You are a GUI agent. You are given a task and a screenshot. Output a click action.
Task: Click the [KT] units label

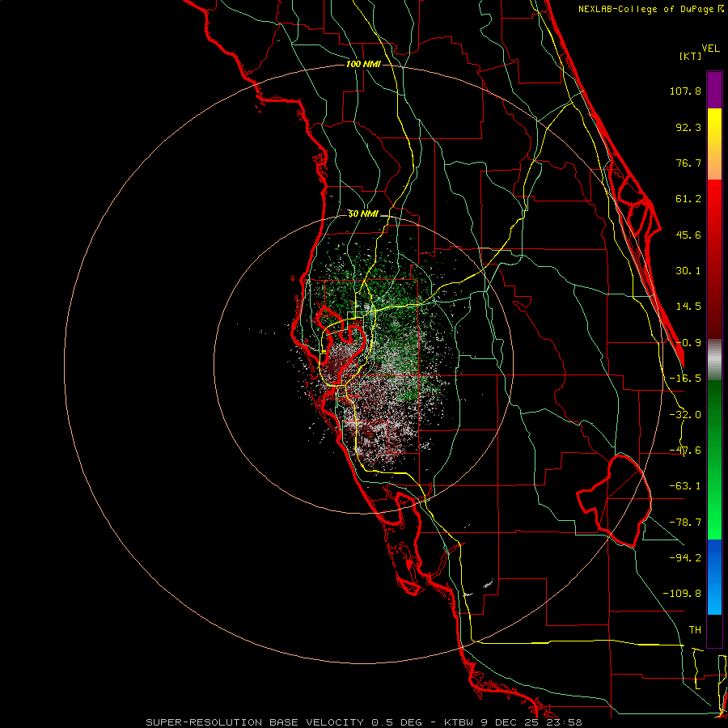[691, 56]
